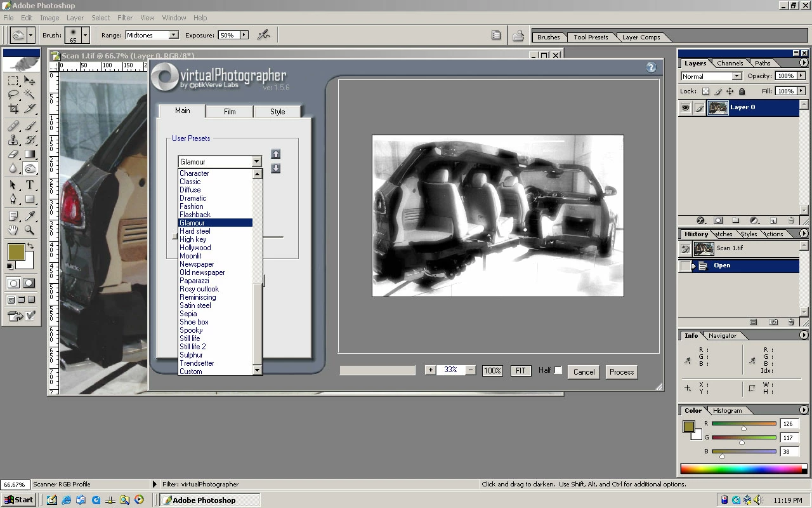The height and width of the screenshot is (508, 812).
Task: Open the layer blend mode dropdown
Action: [x=710, y=76]
